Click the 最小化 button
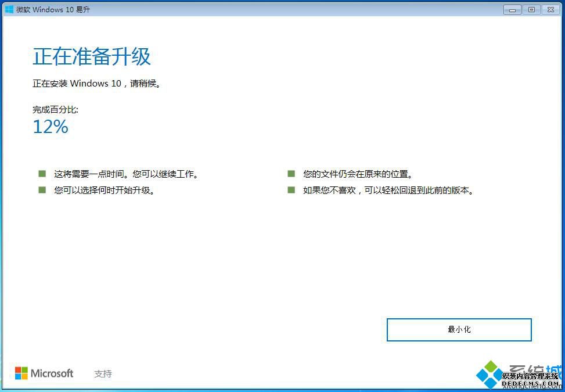565x392 pixels. [459, 329]
